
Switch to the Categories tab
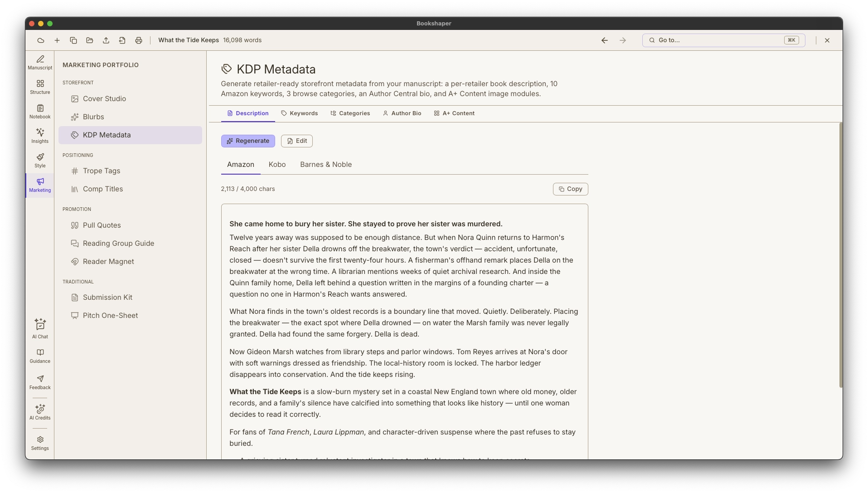click(x=350, y=113)
